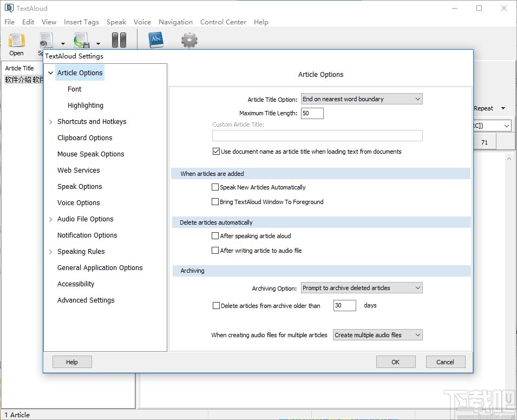This screenshot has width=517, height=420.
Task: Check After writing article to audio file
Action: coord(215,250)
